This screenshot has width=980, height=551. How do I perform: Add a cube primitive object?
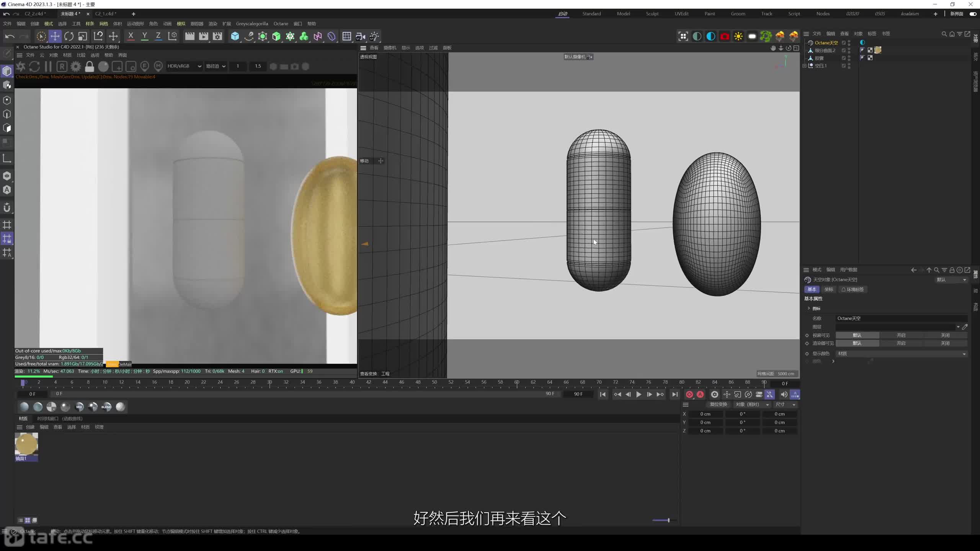click(x=235, y=36)
